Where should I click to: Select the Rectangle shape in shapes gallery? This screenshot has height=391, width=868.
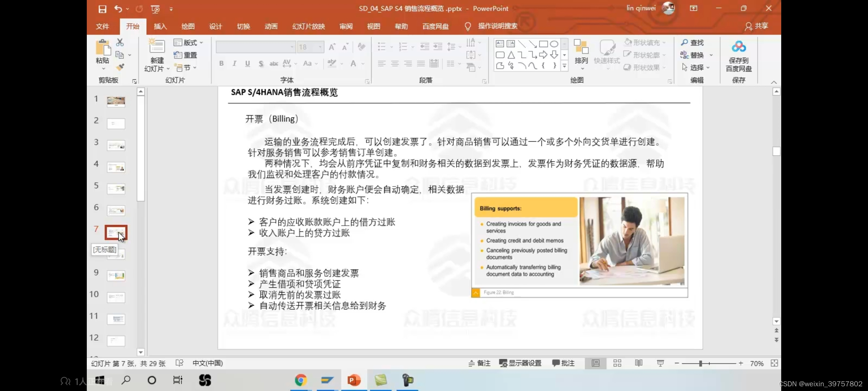tap(543, 44)
